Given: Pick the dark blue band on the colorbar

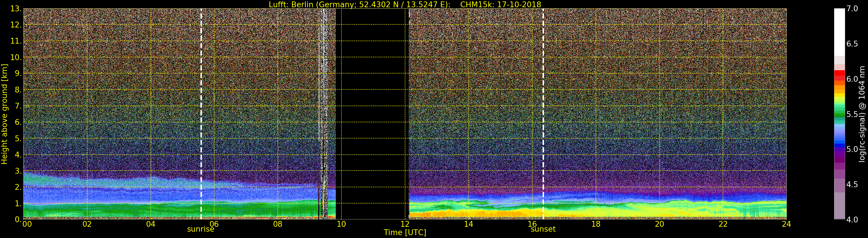Looking at the screenshot, I should 839,148.
